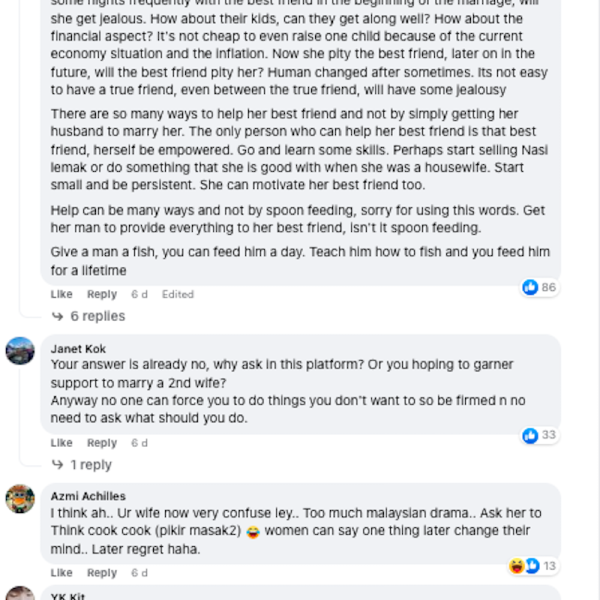Screen dimensions: 600x600
Task: Reply to Azmi Achilles' comment
Action: click(x=102, y=572)
